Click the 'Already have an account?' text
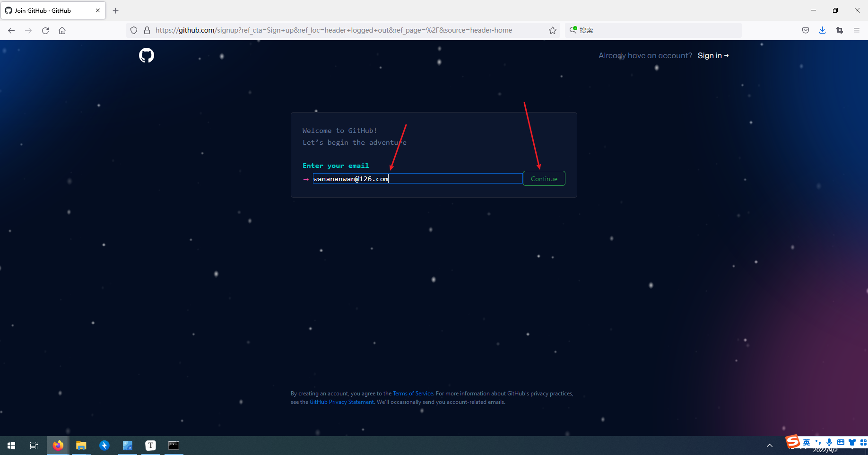Screen dimensions: 868x455 pyautogui.click(x=645, y=55)
